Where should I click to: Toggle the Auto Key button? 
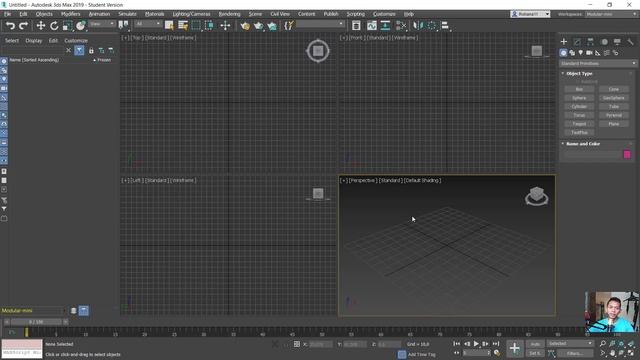click(535, 344)
